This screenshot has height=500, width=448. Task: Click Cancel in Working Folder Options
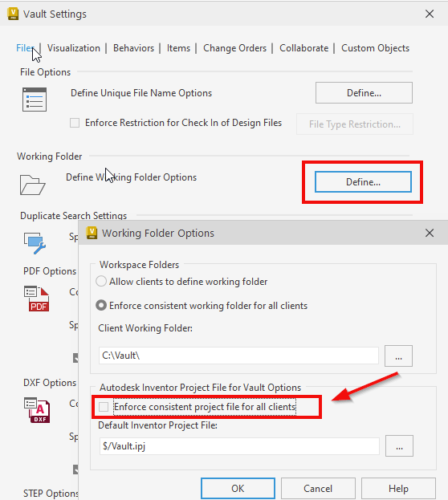(318, 488)
